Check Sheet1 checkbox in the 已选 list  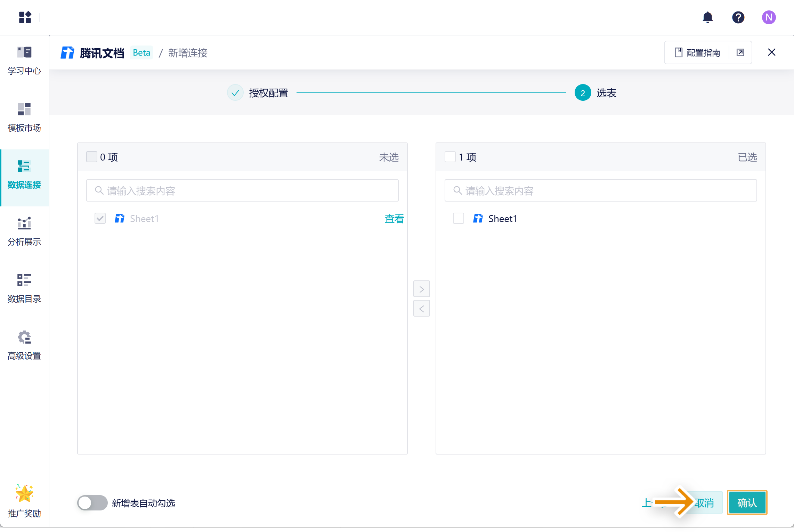pos(459,219)
